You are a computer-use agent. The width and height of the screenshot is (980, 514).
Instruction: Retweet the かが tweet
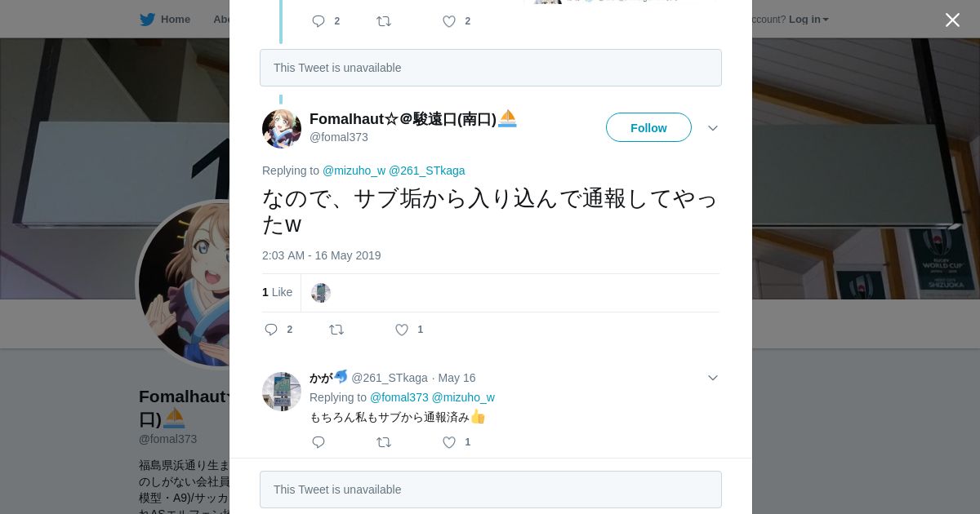(x=384, y=442)
